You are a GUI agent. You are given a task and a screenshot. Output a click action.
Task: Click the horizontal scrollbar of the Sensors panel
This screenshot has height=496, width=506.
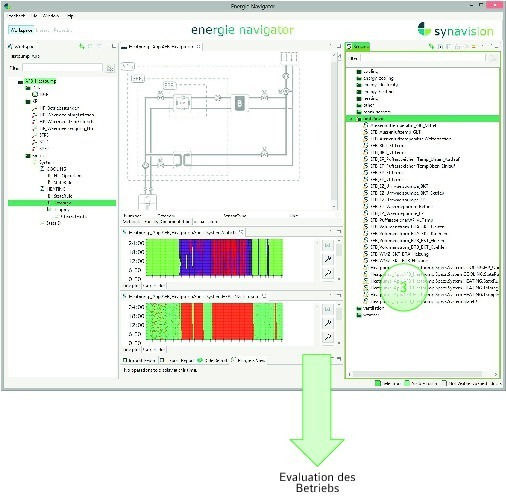coord(417,374)
